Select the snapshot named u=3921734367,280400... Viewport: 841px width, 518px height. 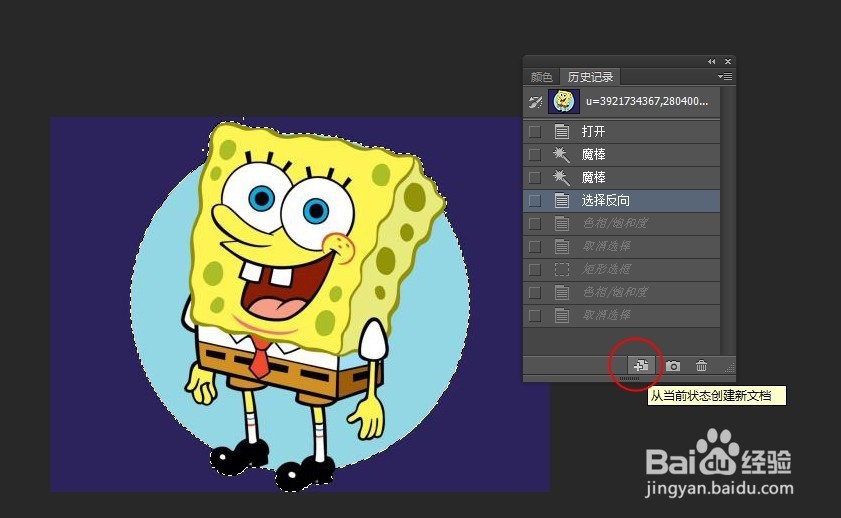tap(647, 101)
